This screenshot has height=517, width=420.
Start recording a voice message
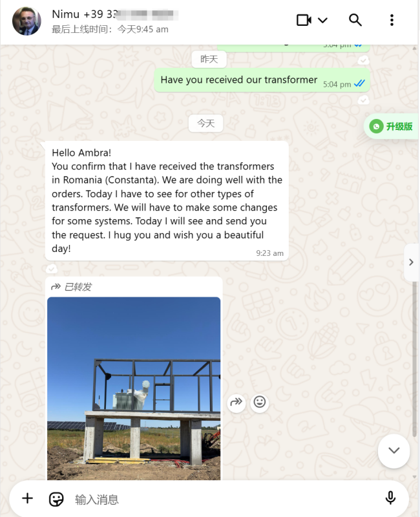pyautogui.click(x=390, y=498)
